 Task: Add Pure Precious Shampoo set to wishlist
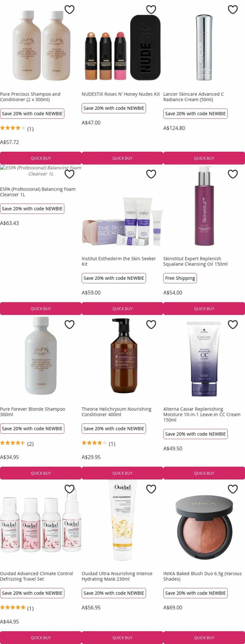[70, 9]
